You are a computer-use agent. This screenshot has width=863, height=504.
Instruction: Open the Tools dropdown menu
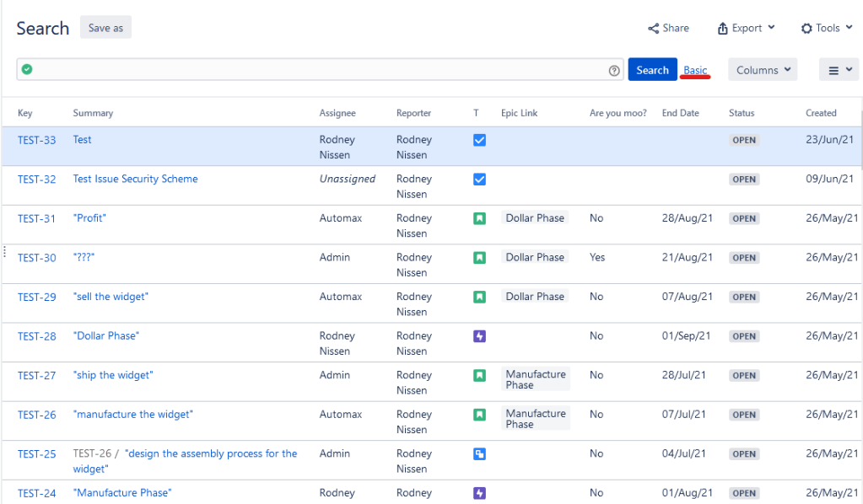coord(827,28)
